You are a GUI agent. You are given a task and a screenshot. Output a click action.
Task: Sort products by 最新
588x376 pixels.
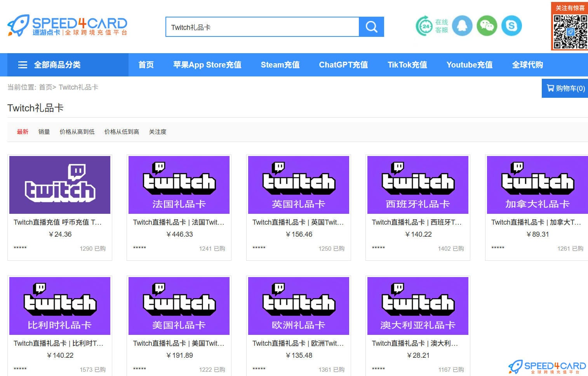pos(23,132)
